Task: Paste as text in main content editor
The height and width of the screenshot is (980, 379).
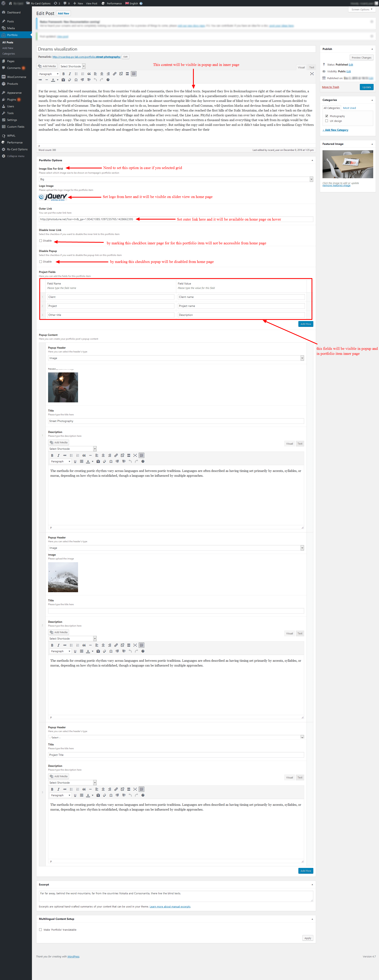Action: point(63,80)
